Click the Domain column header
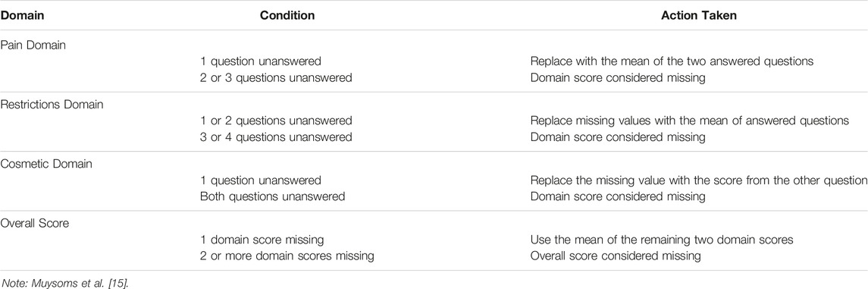 point(22,16)
